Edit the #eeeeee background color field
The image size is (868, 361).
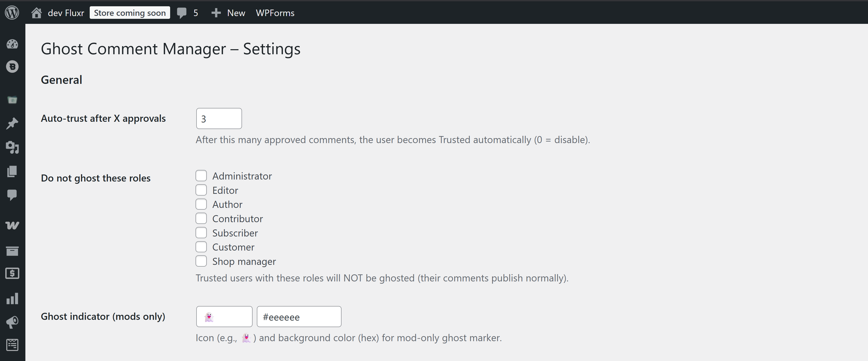(299, 317)
